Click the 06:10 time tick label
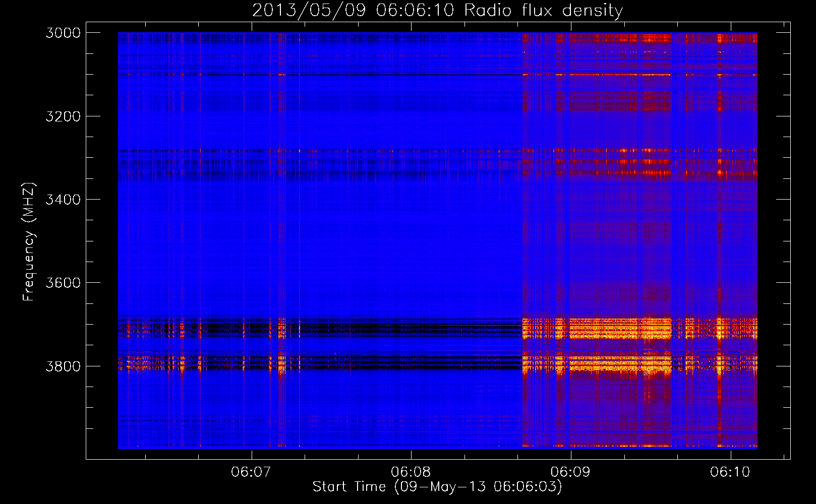Image resolution: width=816 pixels, height=504 pixels. [730, 472]
